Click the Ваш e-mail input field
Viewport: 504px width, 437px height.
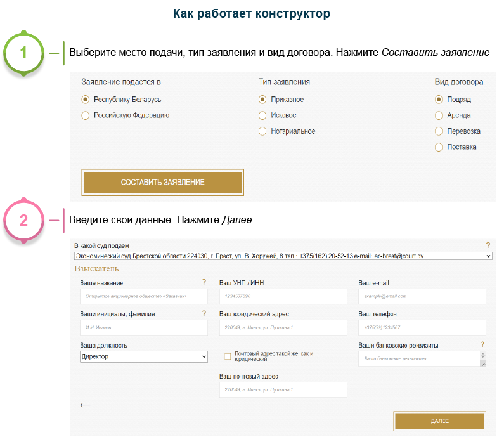pos(422,296)
